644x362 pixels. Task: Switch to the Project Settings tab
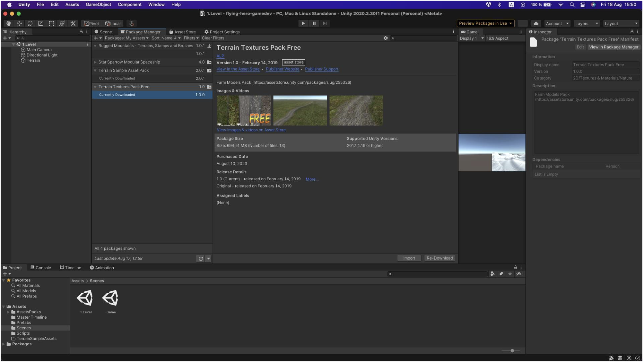click(x=222, y=32)
